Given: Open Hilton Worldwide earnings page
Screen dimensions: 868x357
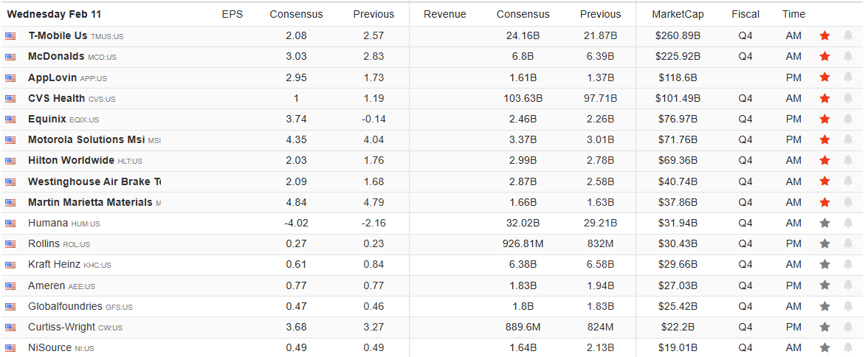Looking at the screenshot, I should [x=71, y=160].
